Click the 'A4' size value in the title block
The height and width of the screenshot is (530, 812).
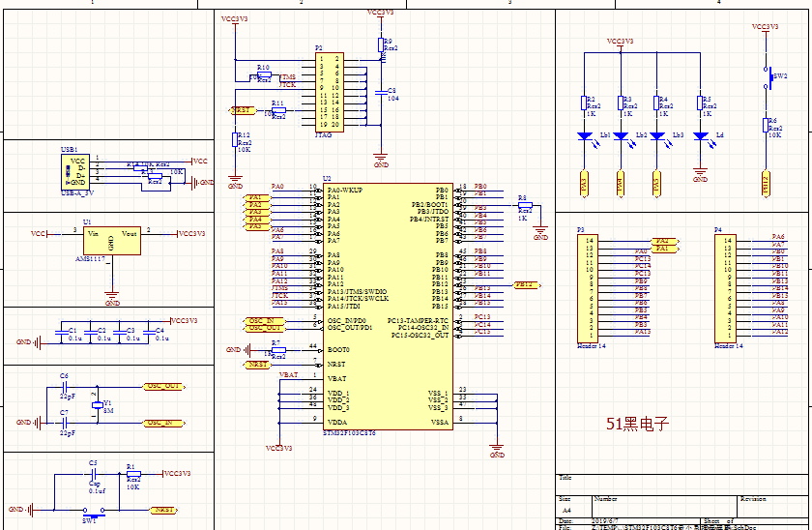[566, 511]
